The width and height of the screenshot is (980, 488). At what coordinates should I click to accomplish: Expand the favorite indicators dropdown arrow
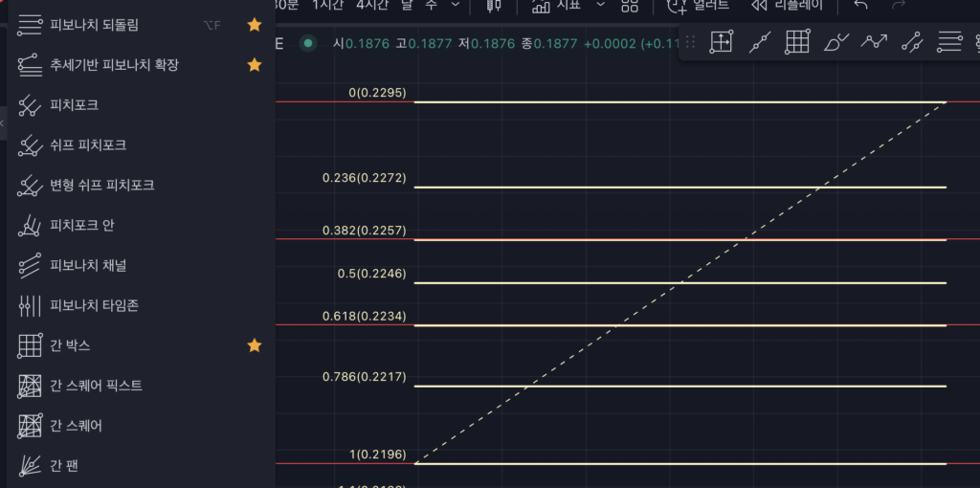[601, 5]
